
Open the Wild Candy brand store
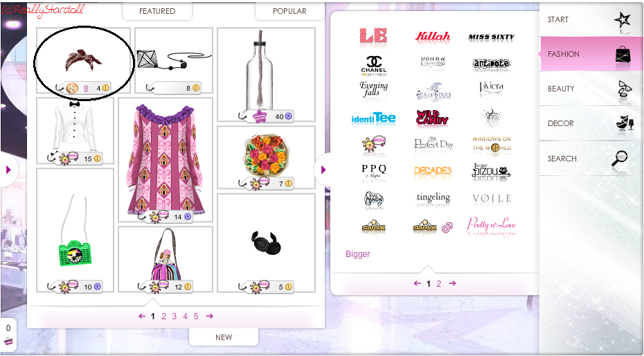point(433,118)
